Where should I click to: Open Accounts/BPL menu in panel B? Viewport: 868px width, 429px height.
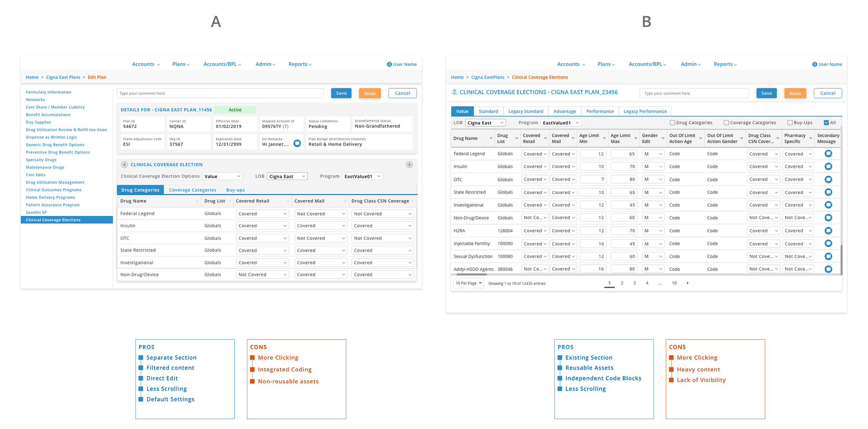648,64
